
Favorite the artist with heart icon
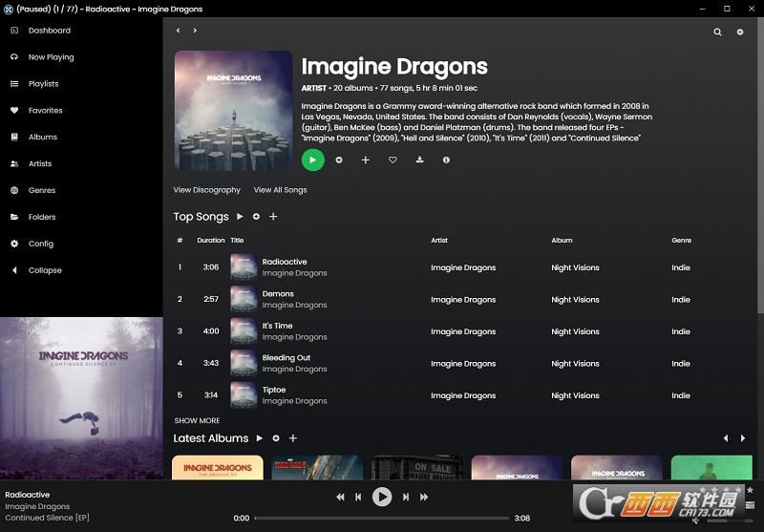(x=393, y=160)
